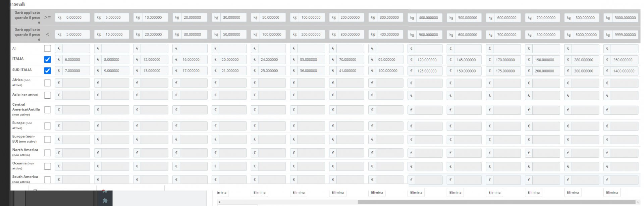Click the horizontal scrollbar left arrow
The width and height of the screenshot is (644, 206).
click(x=219, y=202)
